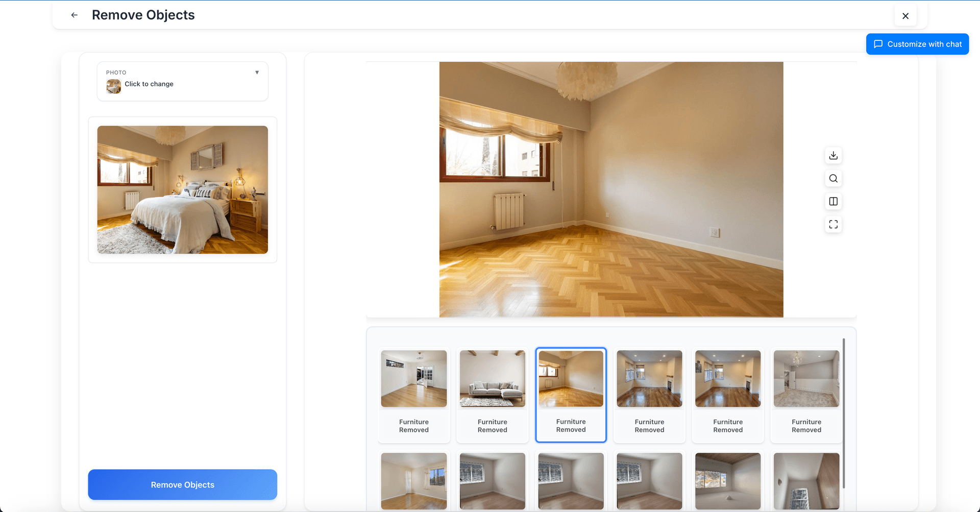Close the Remove Objects editor with the X
980x512 pixels.
coord(905,16)
